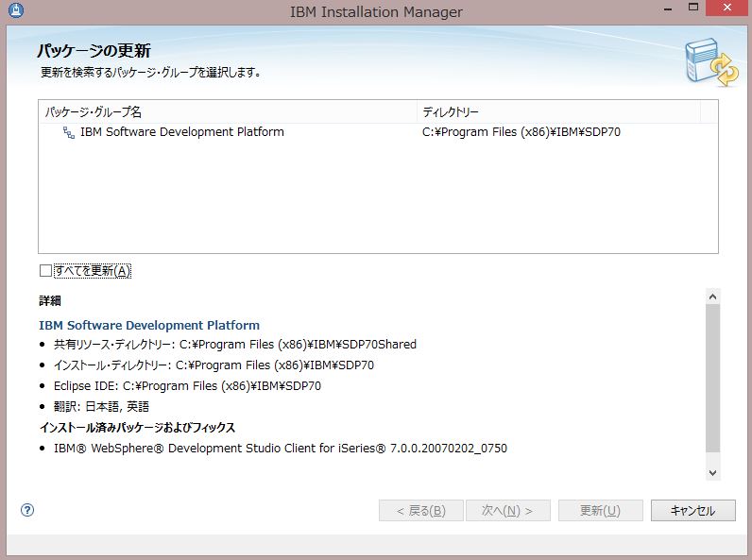Click the details scrollbar up arrow
Viewport: 752px width, 560px height.
point(712,297)
